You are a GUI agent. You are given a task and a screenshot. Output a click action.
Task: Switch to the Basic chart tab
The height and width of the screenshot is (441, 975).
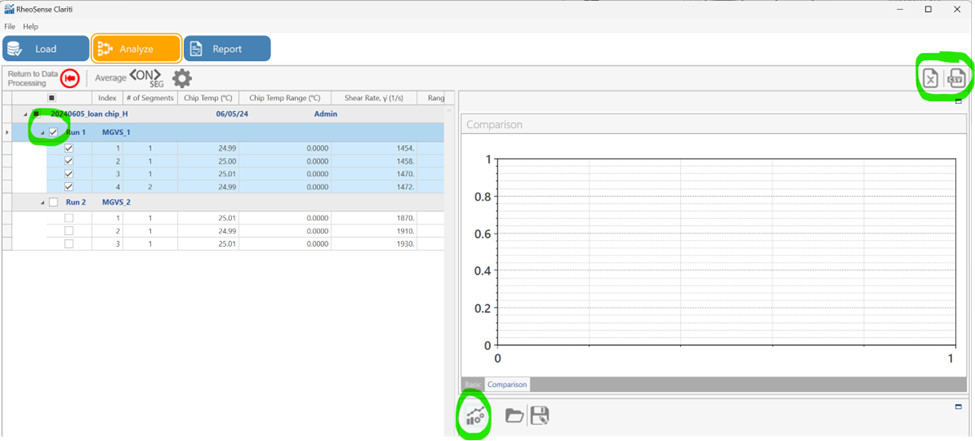[x=473, y=384]
